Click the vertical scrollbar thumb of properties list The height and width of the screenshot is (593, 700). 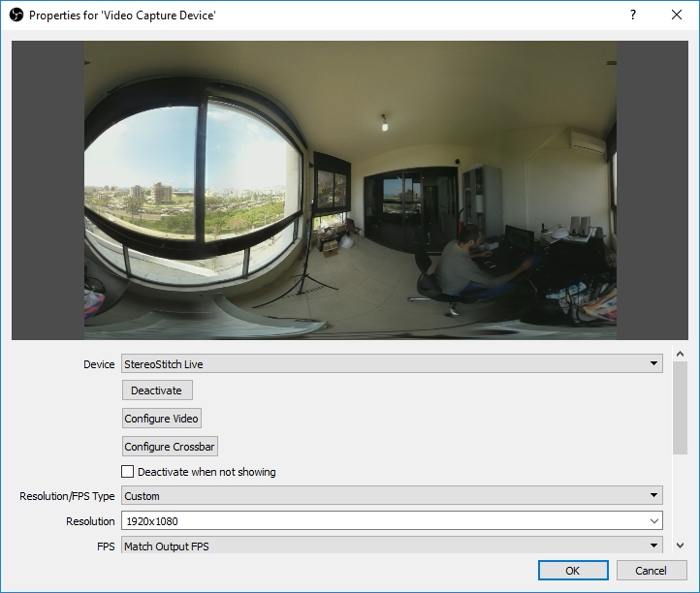680,408
